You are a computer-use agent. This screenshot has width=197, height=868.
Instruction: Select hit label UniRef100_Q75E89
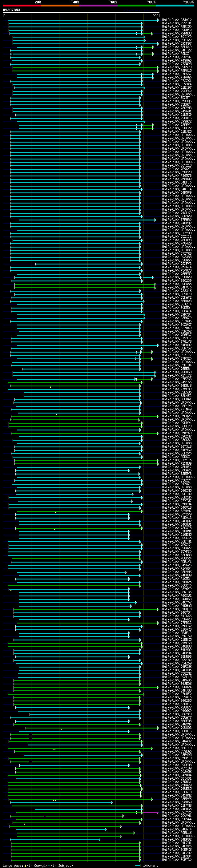coord(177,389)
